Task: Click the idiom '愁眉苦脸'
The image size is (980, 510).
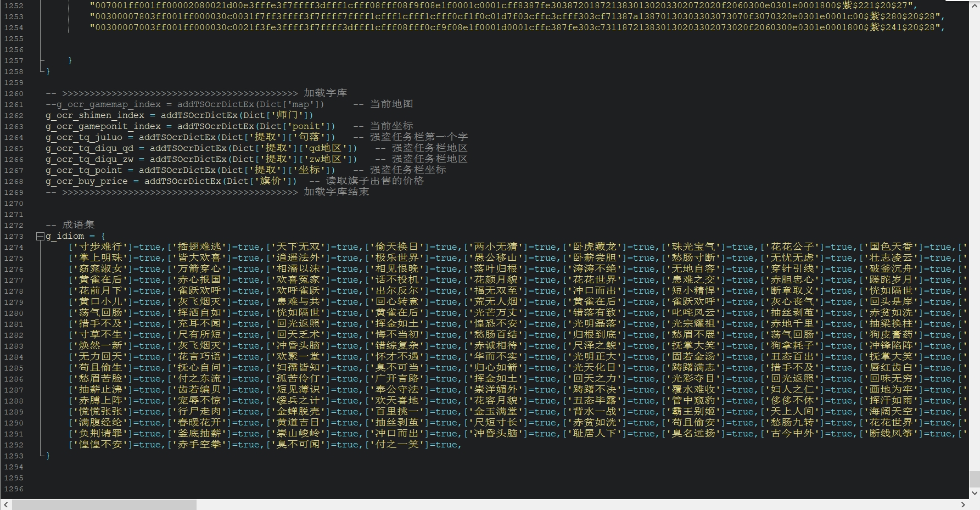Action: pyautogui.click(x=100, y=379)
